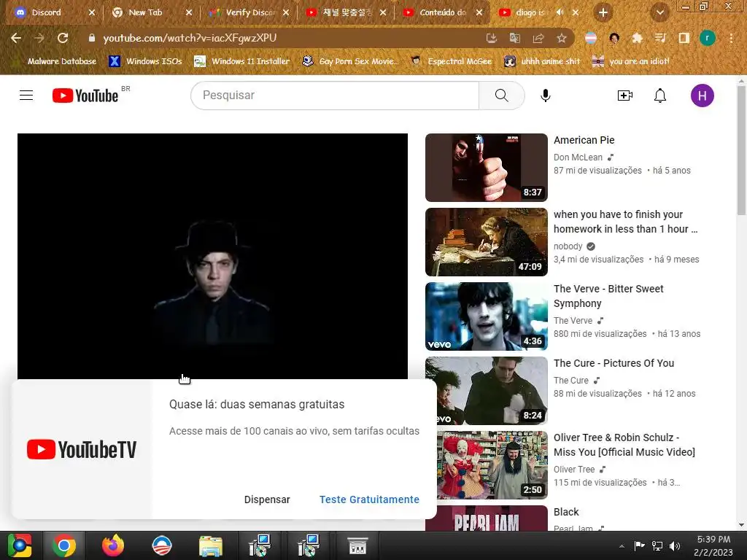
Task: Open the Bitter Sweet Symphony thumbnail
Action: [487, 316]
